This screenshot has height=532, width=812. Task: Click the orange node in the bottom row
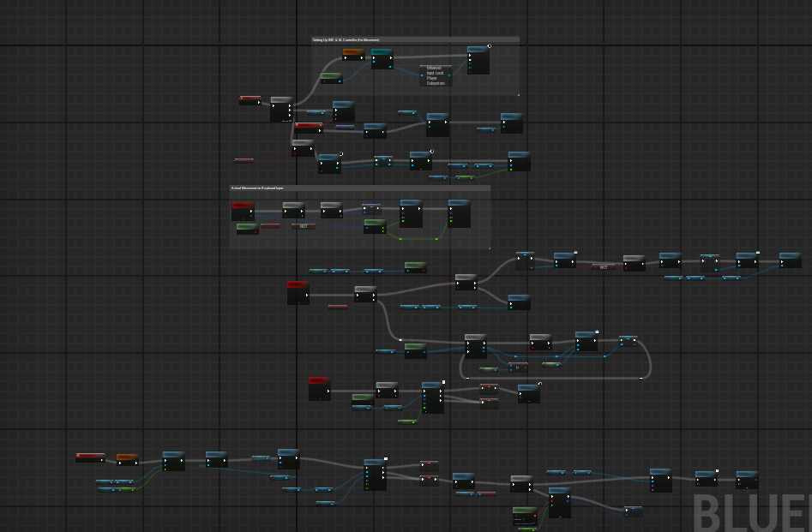pyautogui.click(x=127, y=459)
